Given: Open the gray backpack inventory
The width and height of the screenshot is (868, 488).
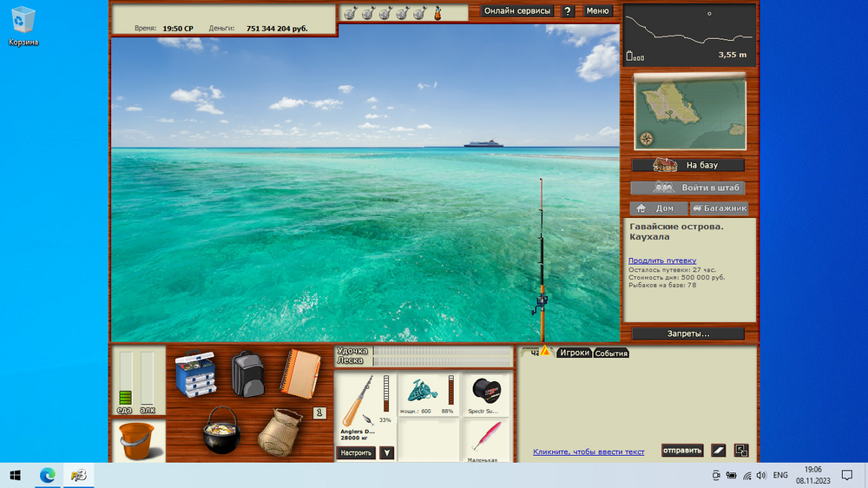Looking at the screenshot, I should [247, 374].
